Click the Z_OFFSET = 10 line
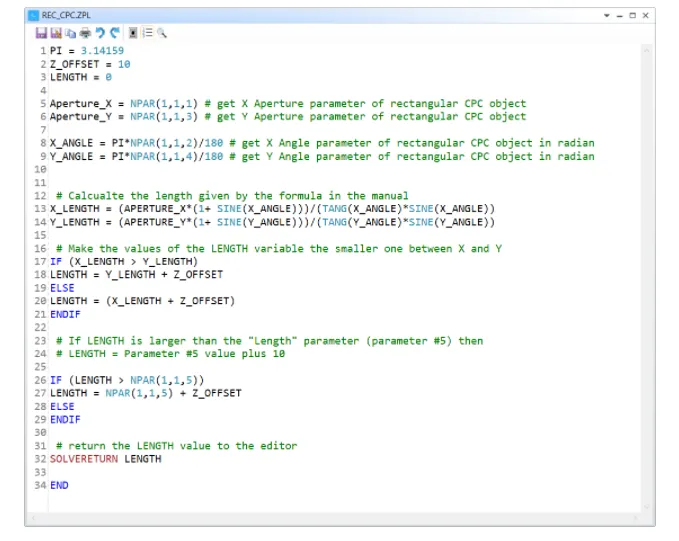 click(x=90, y=63)
